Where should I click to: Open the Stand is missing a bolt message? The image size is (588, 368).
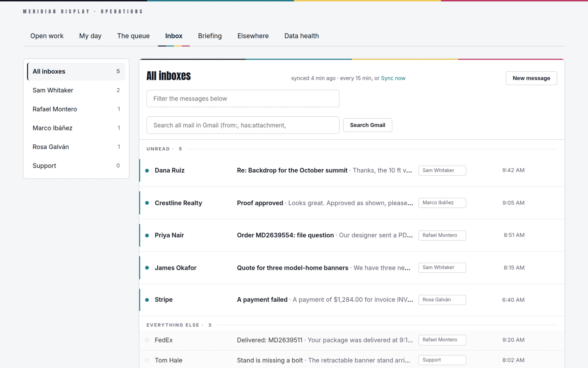[x=270, y=360]
